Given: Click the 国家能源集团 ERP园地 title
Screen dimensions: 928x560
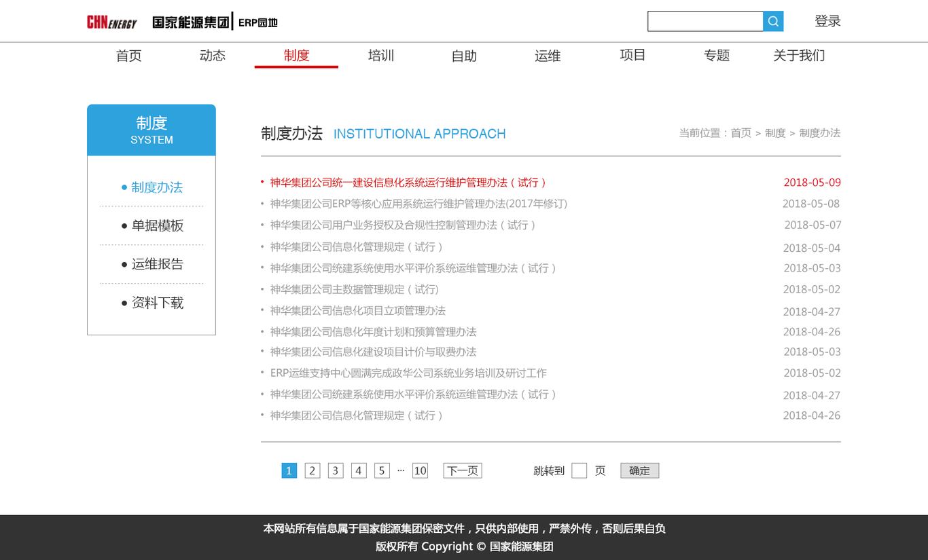Looking at the screenshot, I should click(215, 22).
